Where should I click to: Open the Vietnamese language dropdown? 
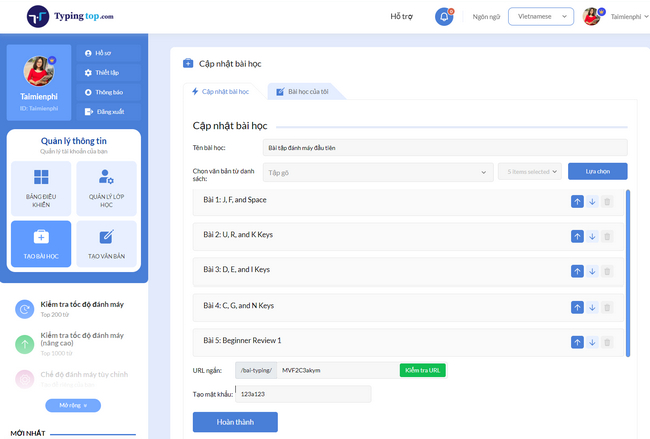540,17
